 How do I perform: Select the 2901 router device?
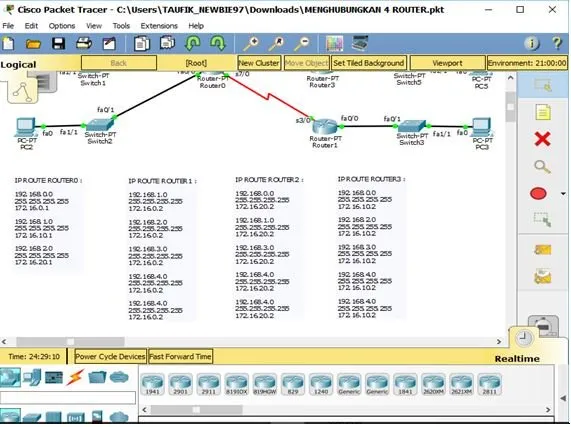[180, 384]
